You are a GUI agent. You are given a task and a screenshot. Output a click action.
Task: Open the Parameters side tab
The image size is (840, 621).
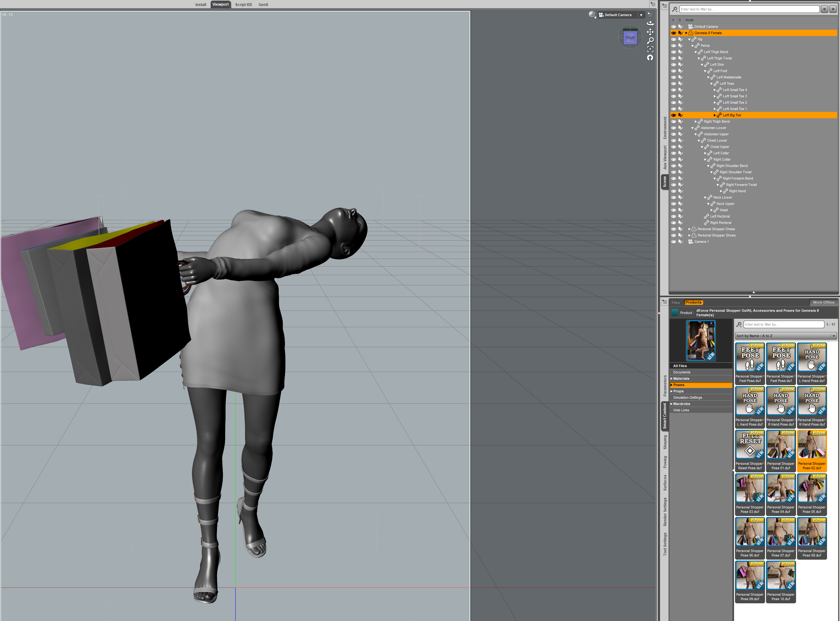click(x=665, y=386)
